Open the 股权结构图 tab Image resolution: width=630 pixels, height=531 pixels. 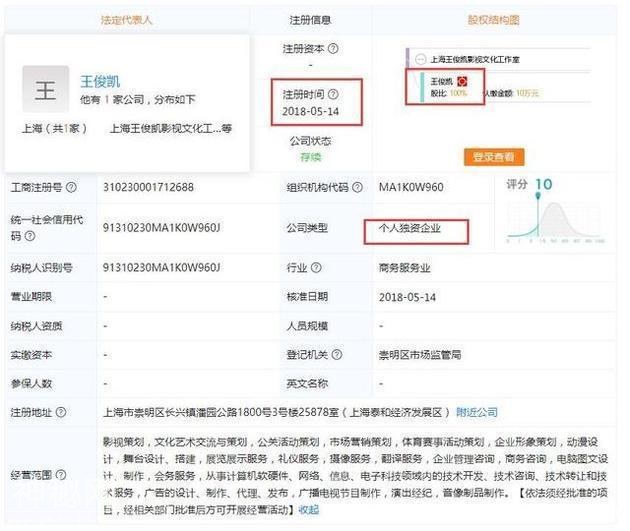pyautogui.click(x=493, y=20)
